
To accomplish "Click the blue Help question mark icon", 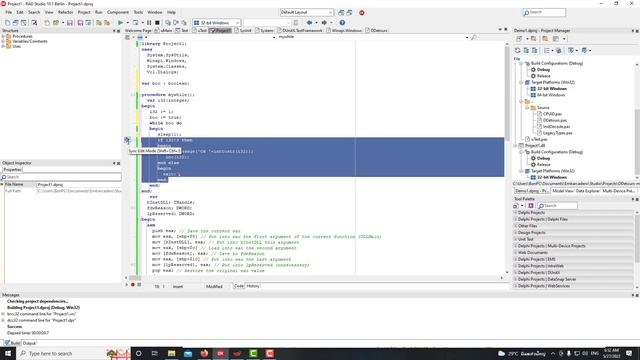I will (x=342, y=23).
